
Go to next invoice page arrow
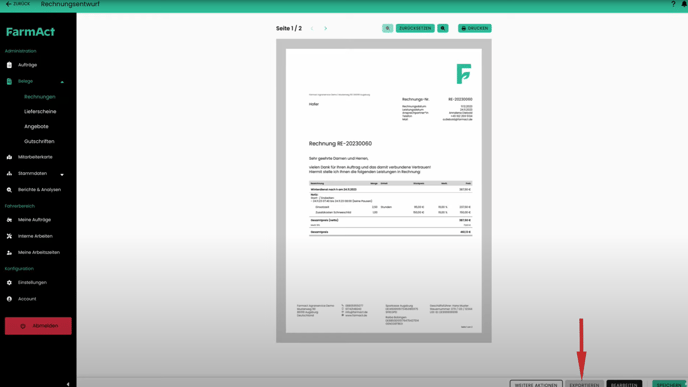[326, 28]
